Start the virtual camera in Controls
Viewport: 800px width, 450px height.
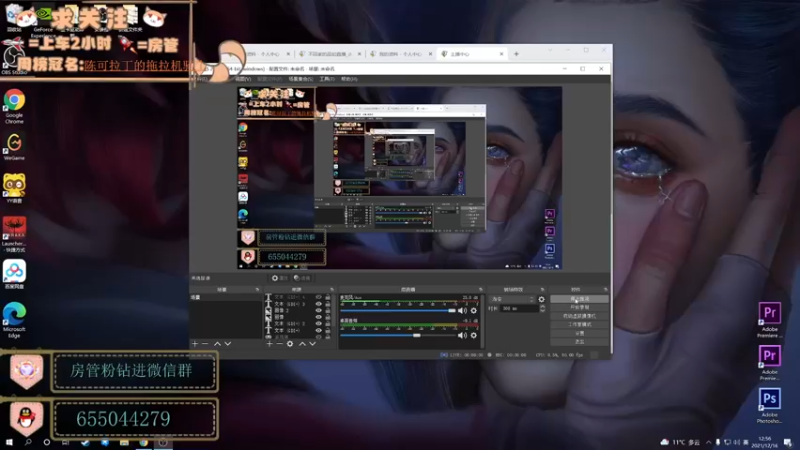point(579,316)
